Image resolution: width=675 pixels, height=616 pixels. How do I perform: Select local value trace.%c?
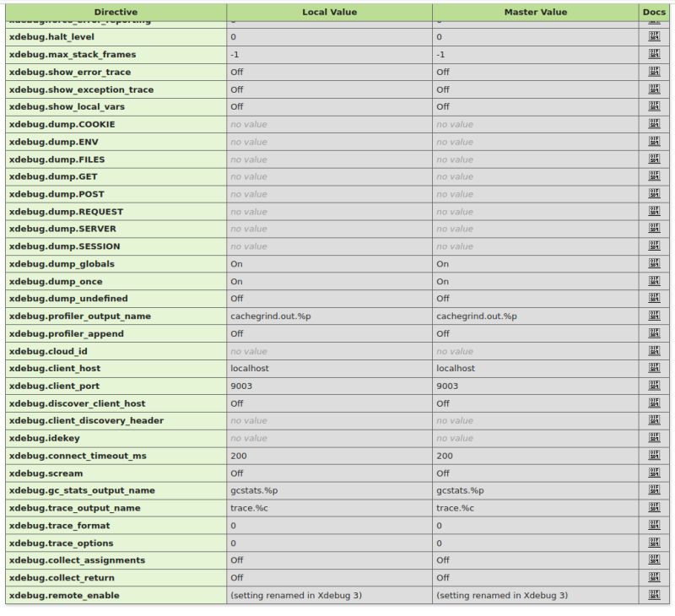click(249, 508)
